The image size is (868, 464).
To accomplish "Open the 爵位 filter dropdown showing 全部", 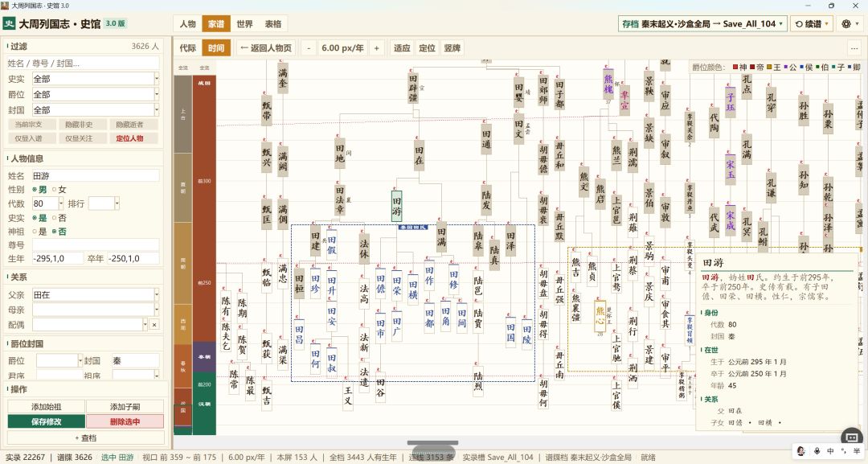I will [96, 95].
